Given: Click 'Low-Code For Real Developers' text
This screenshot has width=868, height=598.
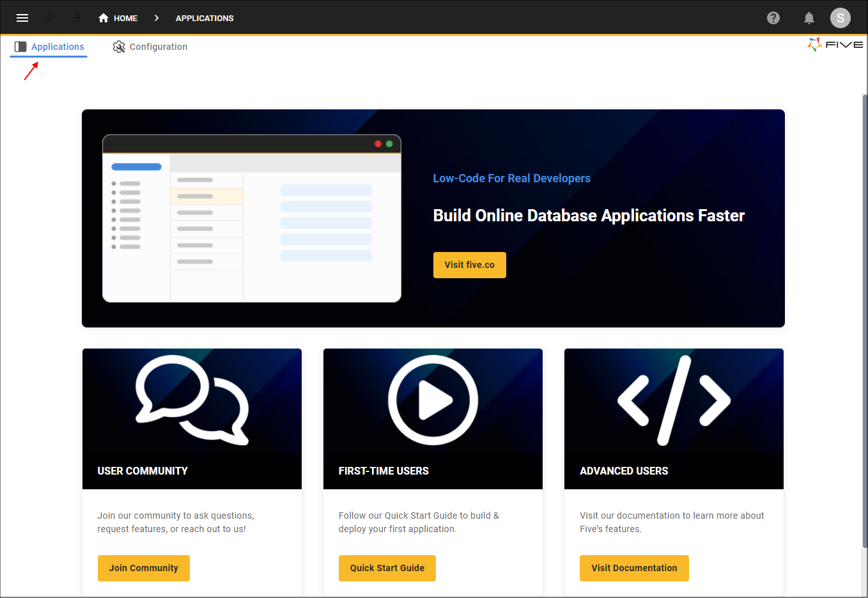Looking at the screenshot, I should 511,178.
